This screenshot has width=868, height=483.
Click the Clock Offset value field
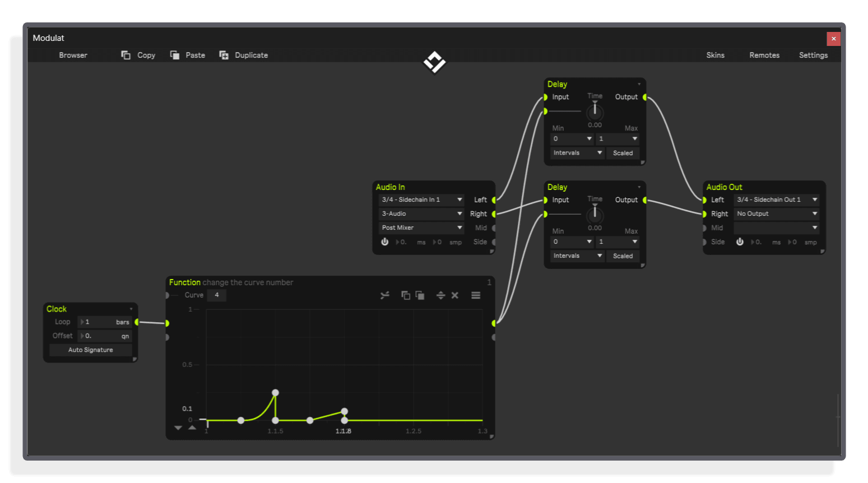(x=105, y=336)
